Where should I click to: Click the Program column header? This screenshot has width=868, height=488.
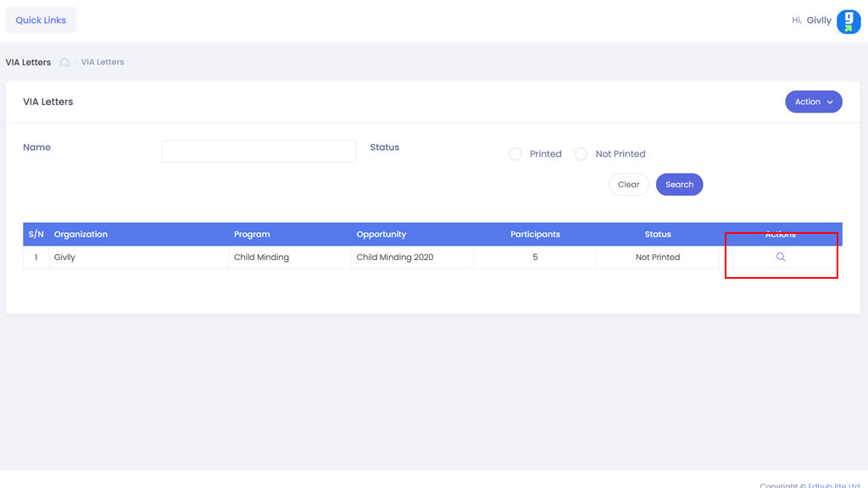[252, 235]
